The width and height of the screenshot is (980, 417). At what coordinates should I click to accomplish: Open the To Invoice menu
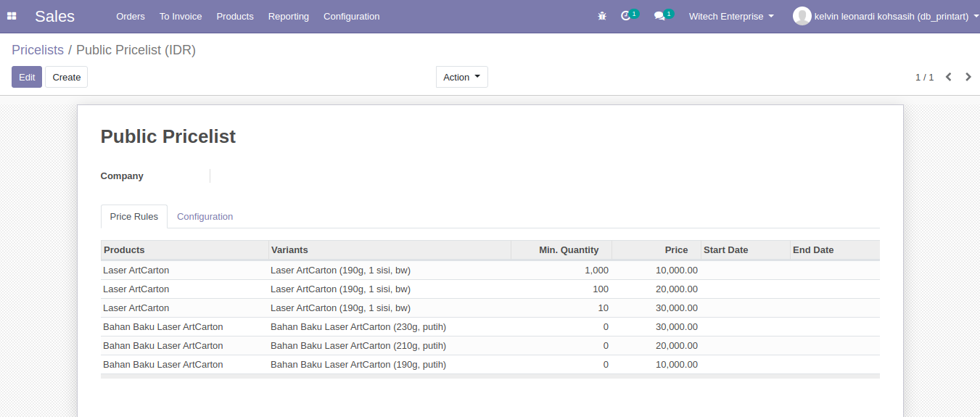(x=181, y=16)
